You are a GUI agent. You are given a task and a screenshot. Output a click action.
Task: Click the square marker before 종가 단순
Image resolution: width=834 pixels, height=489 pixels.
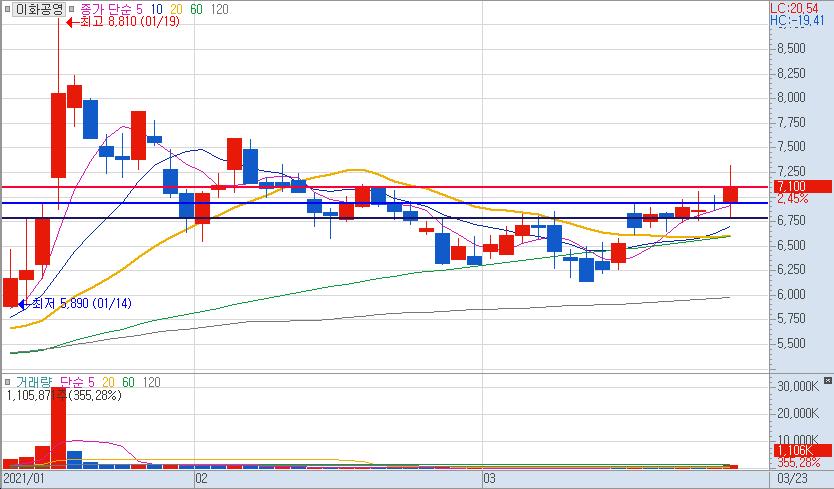click(72, 9)
